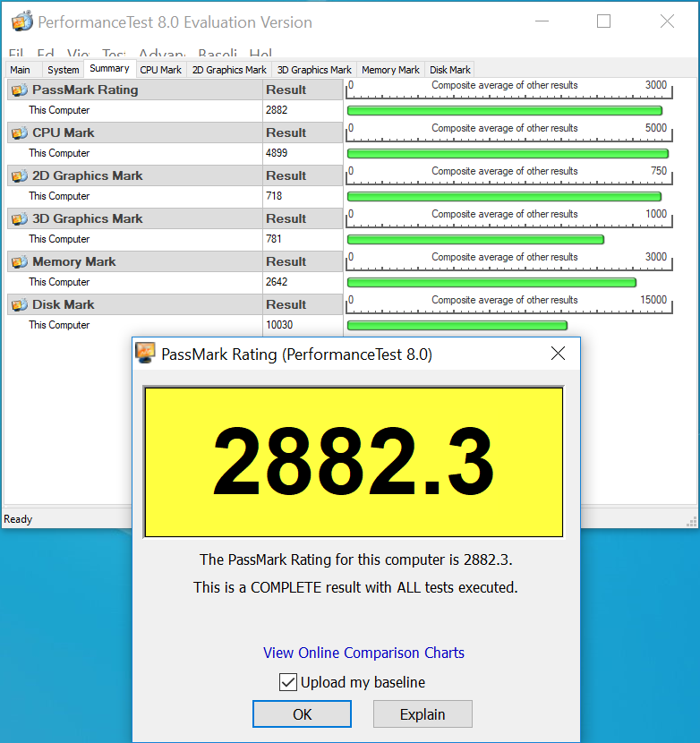Select the Disk Mark result value 10030

pyautogui.click(x=279, y=325)
